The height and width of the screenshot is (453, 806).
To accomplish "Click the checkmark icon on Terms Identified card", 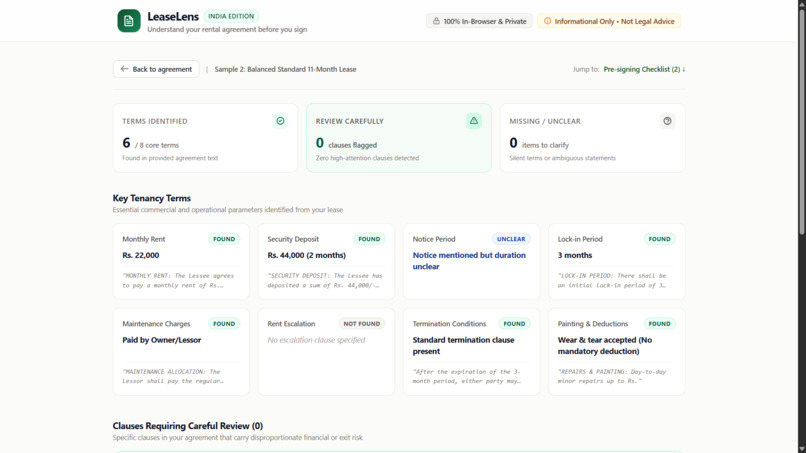I will [x=280, y=121].
